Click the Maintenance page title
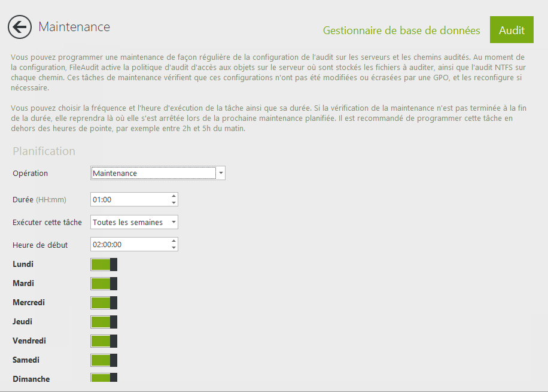The image size is (548, 392). [x=74, y=27]
